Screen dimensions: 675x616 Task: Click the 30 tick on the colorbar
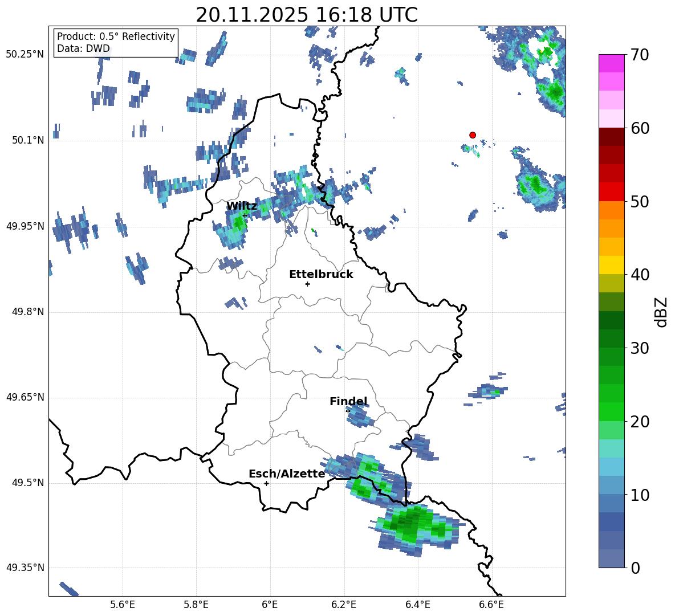tap(640, 348)
